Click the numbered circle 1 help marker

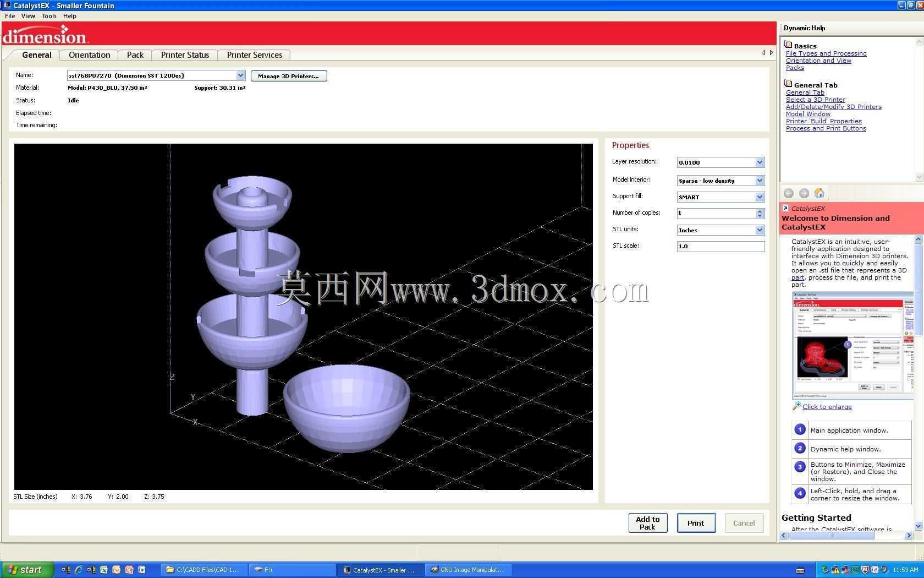click(800, 429)
